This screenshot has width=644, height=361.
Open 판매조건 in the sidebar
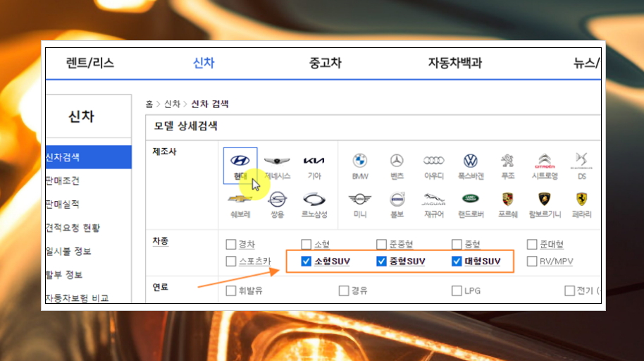click(63, 180)
